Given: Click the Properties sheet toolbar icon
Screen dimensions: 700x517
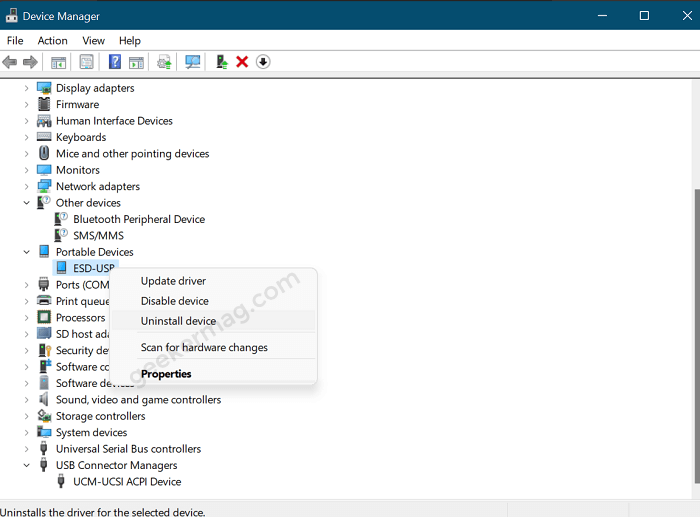Looking at the screenshot, I should [x=86, y=62].
